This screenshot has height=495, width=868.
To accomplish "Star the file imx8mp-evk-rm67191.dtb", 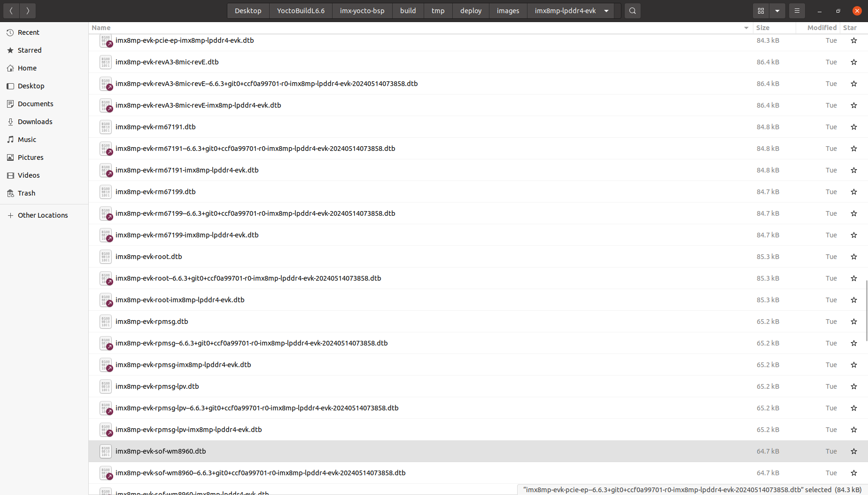I will tap(853, 126).
